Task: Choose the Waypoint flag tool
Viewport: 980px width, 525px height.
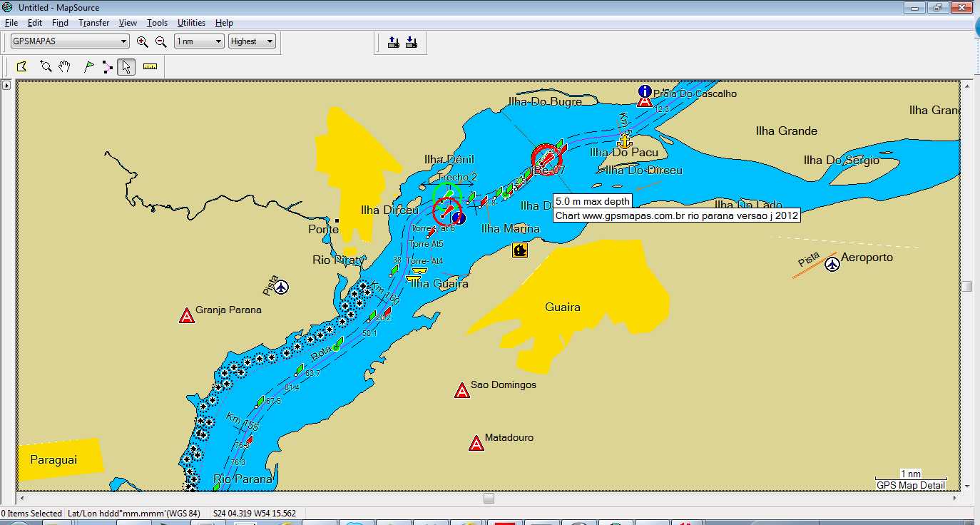Action: click(x=88, y=67)
